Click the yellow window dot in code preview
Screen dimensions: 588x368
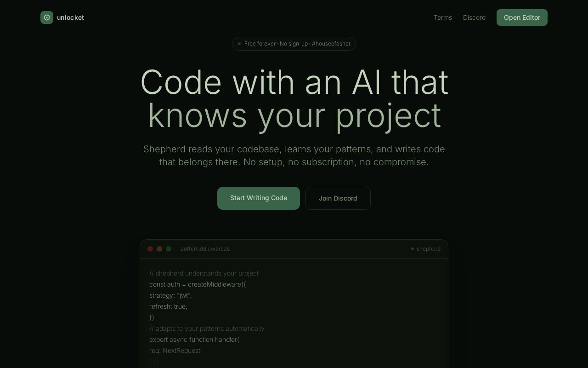coord(159,249)
